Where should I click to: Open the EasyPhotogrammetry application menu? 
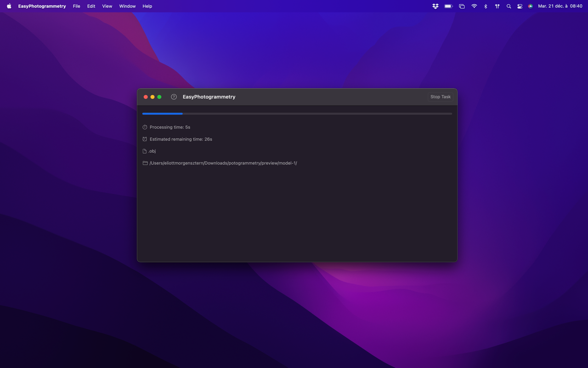tap(42, 6)
